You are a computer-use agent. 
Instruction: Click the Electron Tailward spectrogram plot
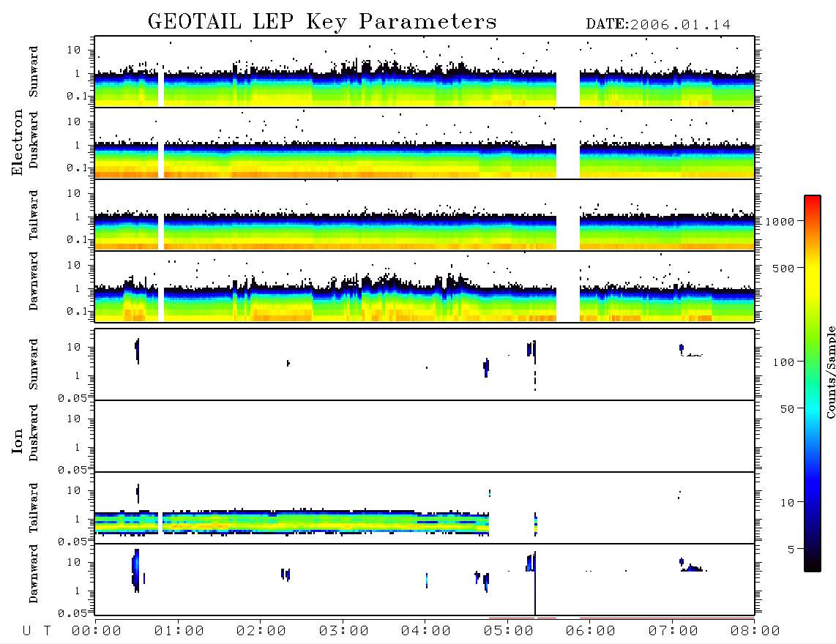425,215
